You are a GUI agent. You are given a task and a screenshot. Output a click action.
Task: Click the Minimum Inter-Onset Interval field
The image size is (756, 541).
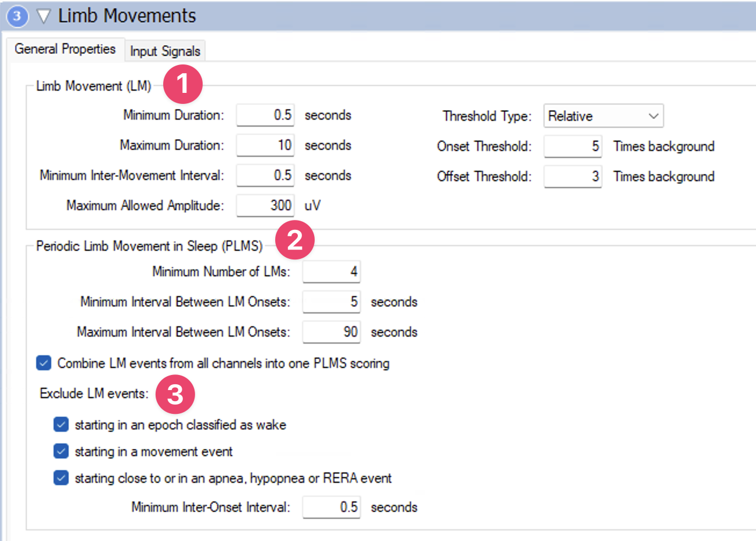tap(331, 507)
